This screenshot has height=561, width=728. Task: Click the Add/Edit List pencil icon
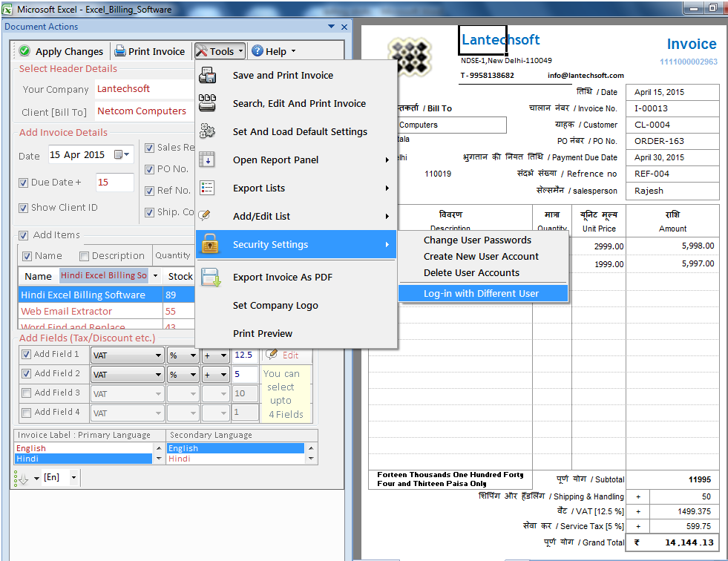(x=204, y=215)
